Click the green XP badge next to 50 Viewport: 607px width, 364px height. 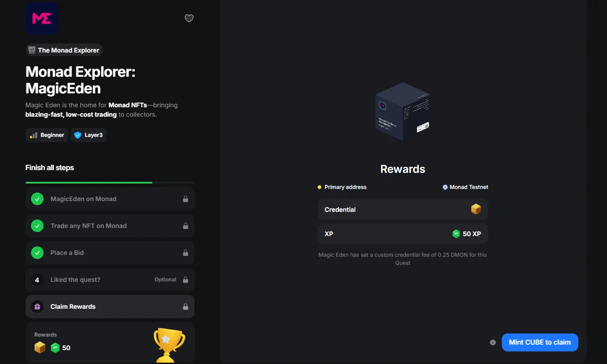[55, 347]
